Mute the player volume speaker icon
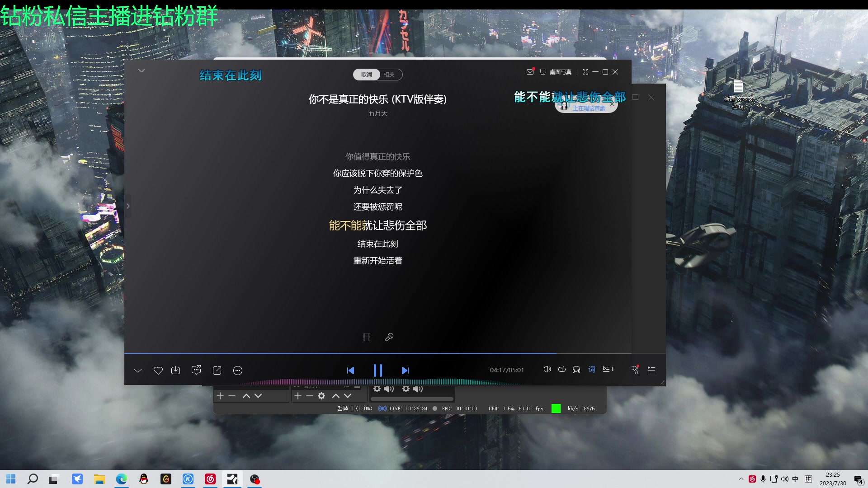The image size is (868, 488). coord(547,369)
